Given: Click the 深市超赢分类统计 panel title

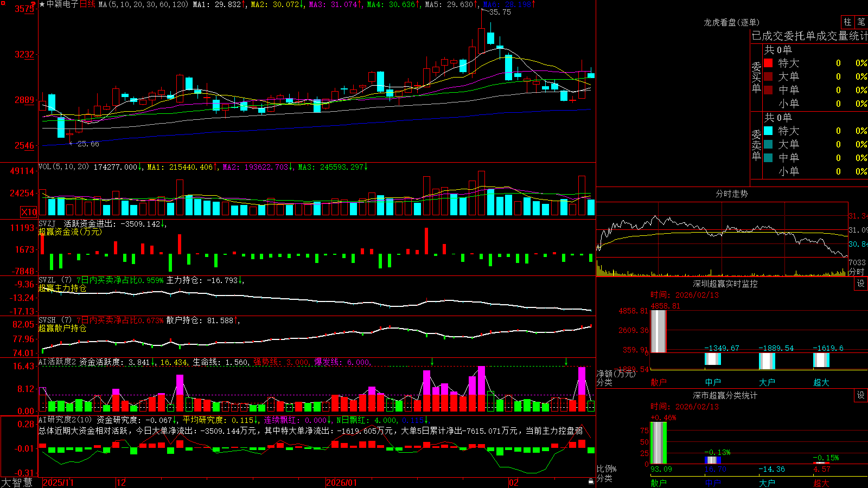Looking at the screenshot, I should coord(725,395).
